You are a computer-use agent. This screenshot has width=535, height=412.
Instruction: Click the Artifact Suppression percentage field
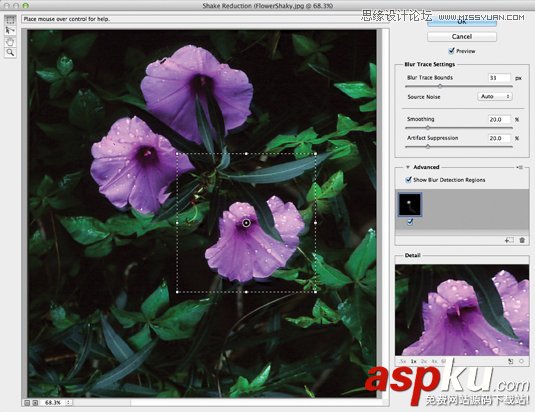(x=499, y=138)
